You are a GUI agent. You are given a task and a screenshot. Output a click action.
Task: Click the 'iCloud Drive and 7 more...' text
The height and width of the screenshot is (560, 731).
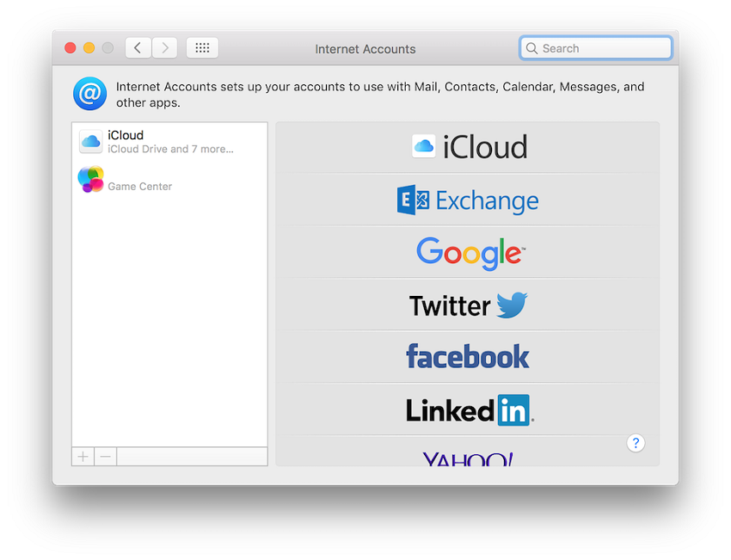(x=170, y=149)
